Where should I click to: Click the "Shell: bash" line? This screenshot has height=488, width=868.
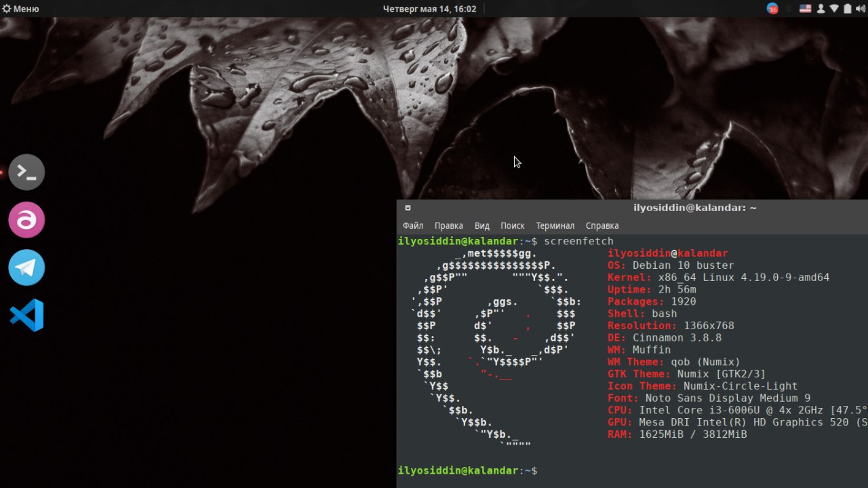point(642,314)
